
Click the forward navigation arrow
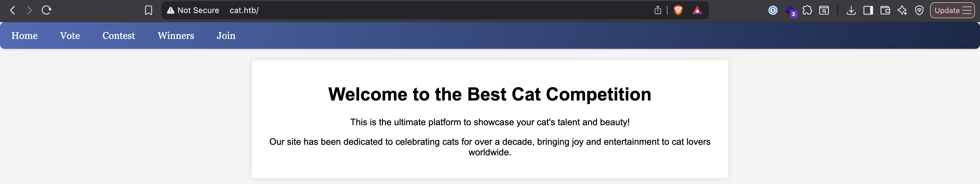click(x=29, y=10)
